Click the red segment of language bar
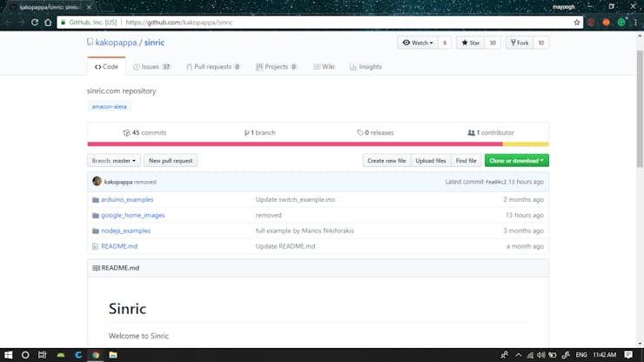Viewport: 644px width, 362px height. tap(295, 144)
